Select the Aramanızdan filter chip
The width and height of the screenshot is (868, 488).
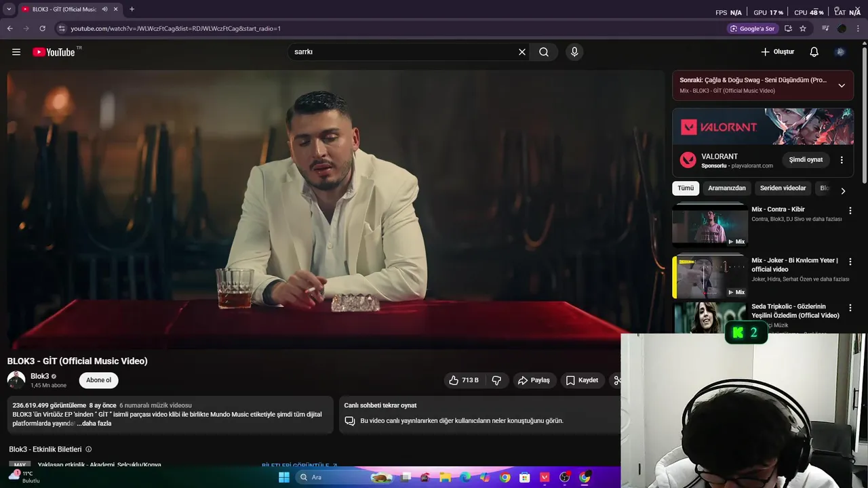tap(727, 188)
